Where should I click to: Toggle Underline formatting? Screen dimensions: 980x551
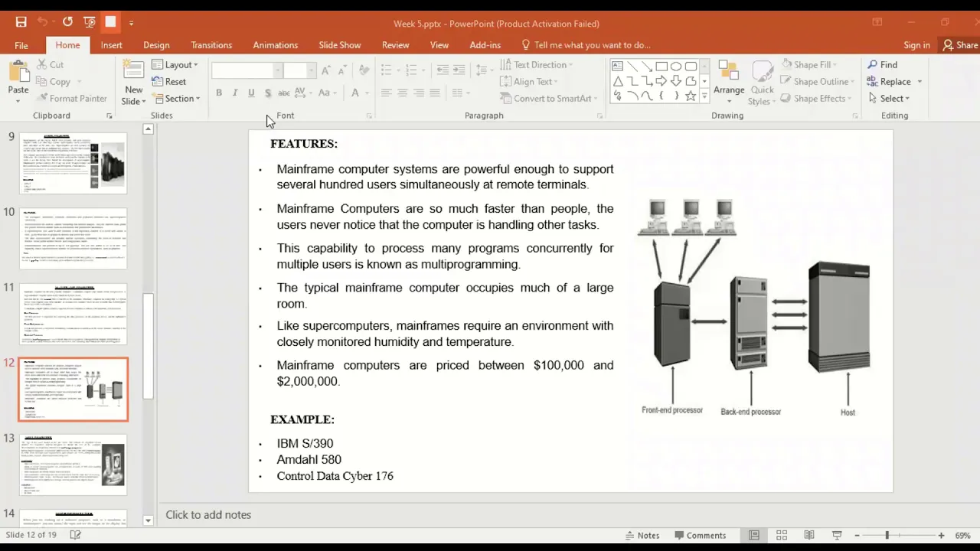tap(251, 93)
